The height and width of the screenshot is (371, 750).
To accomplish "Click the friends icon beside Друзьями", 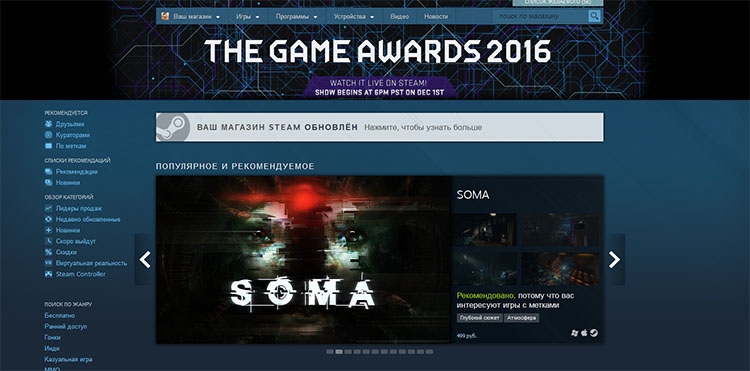I will point(48,124).
